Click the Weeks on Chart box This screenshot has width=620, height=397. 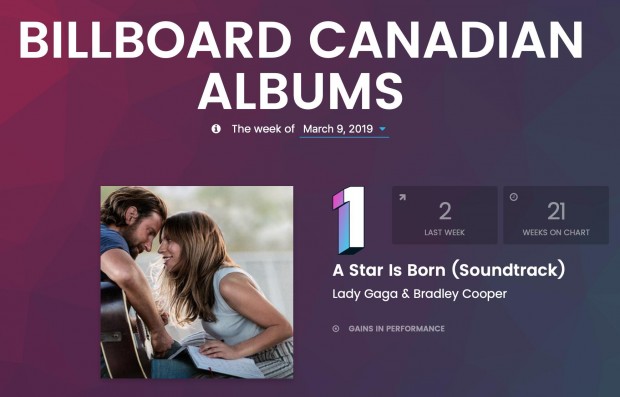pyautogui.click(x=556, y=215)
